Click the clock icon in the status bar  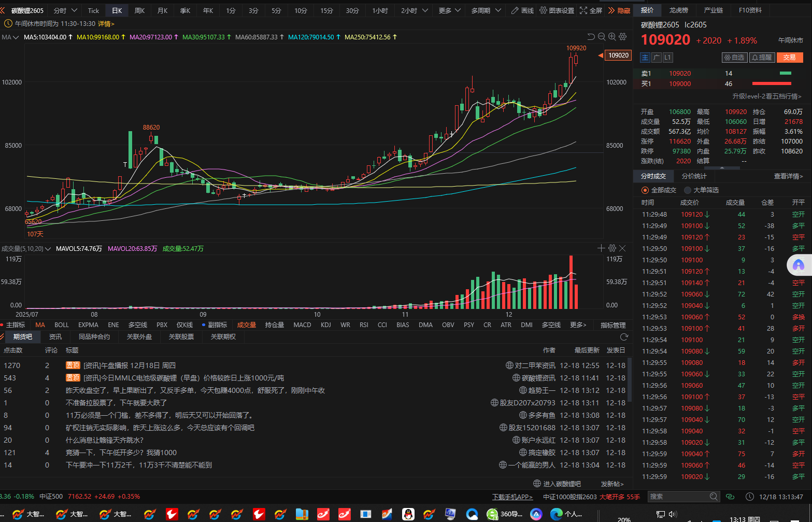(x=749, y=497)
